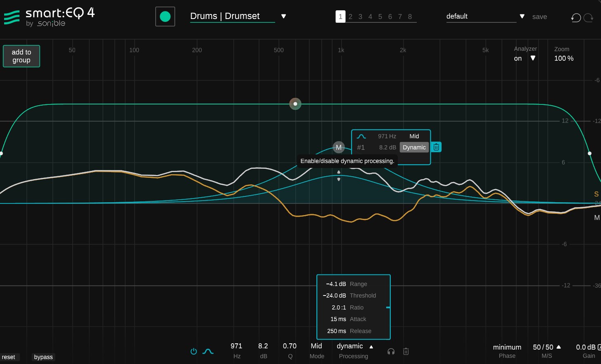Image resolution: width=601 pixels, height=364 pixels.
Task: Switch to state slot 5
Action: click(x=380, y=17)
